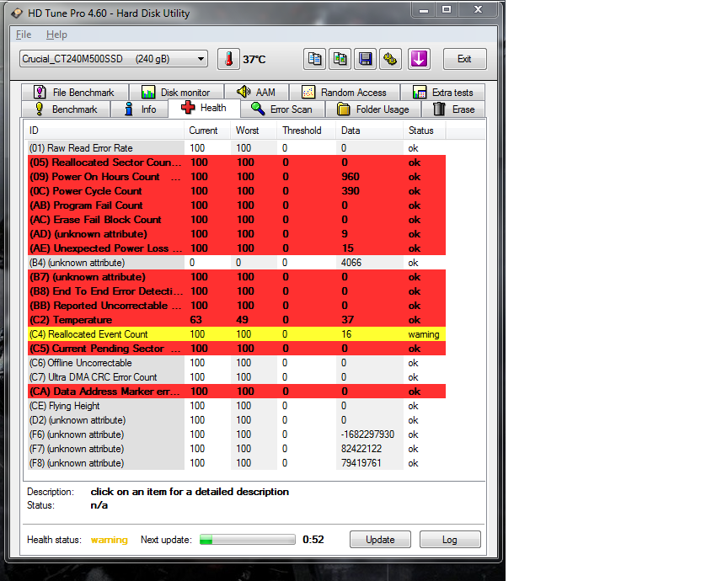
Task: Click the 4066 data value in B4 row
Action: [x=351, y=263]
